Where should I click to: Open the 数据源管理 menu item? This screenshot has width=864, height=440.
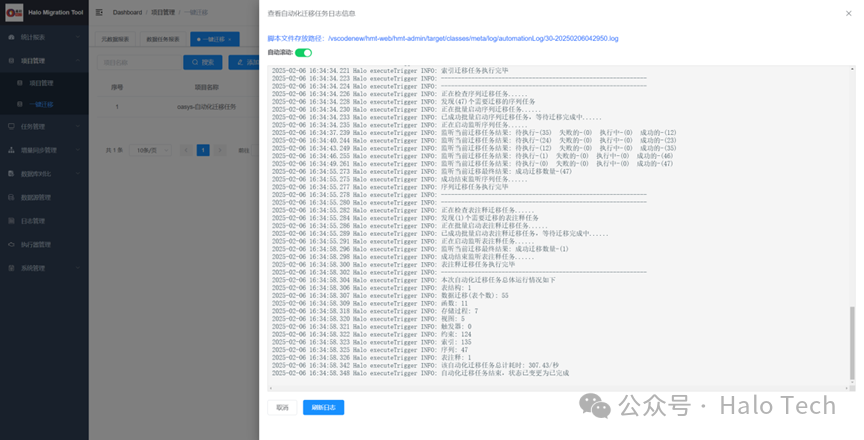[44, 197]
